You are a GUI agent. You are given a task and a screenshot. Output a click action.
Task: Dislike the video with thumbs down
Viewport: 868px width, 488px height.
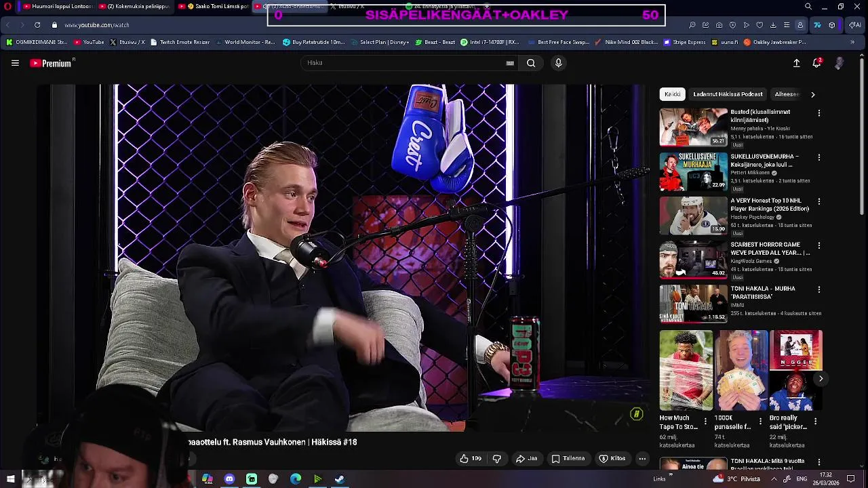click(x=497, y=459)
